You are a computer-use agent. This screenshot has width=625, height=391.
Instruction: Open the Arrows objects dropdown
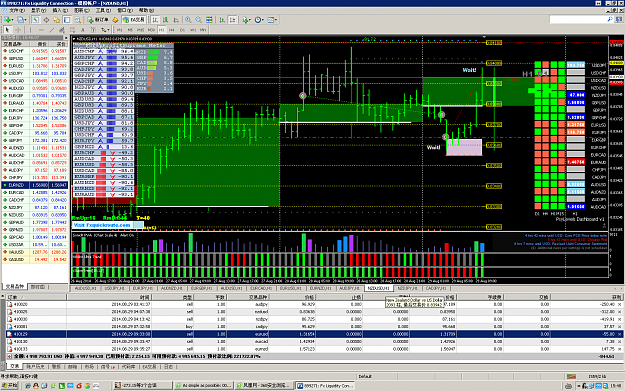pyautogui.click(x=105, y=30)
